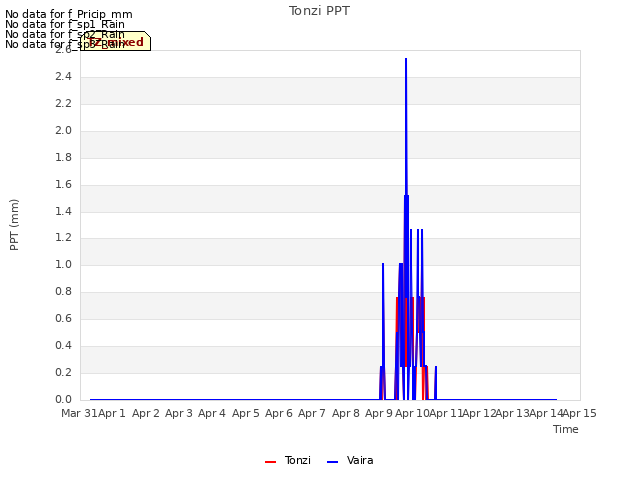This screenshot has height=480, width=640.
Task: Click the 1.8 y-axis tick value
Action: click(63, 157)
